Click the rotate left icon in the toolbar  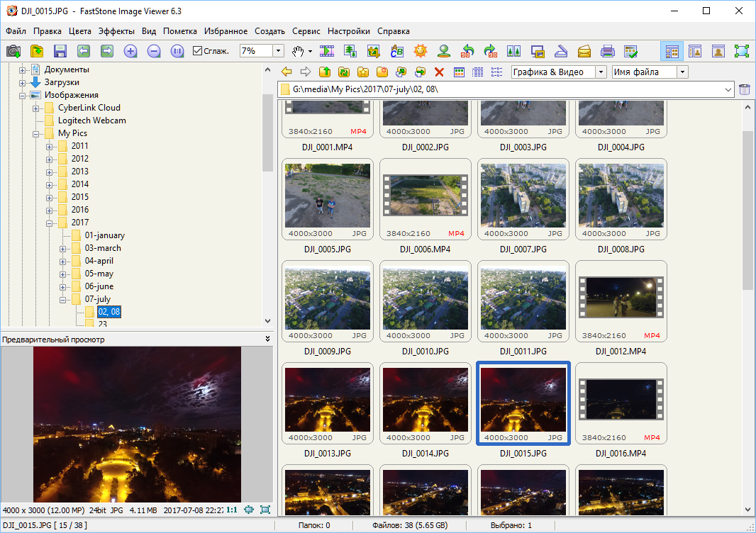[467, 51]
